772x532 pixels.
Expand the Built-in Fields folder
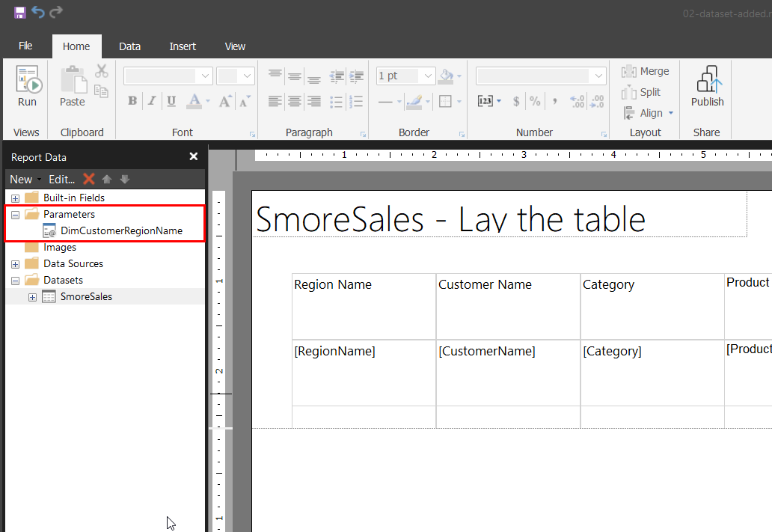coord(15,198)
